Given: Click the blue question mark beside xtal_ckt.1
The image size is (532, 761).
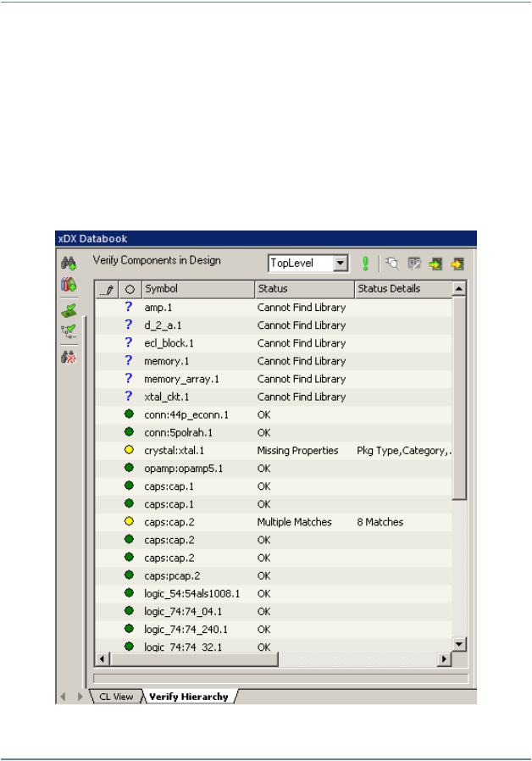Looking at the screenshot, I should 129,397.
